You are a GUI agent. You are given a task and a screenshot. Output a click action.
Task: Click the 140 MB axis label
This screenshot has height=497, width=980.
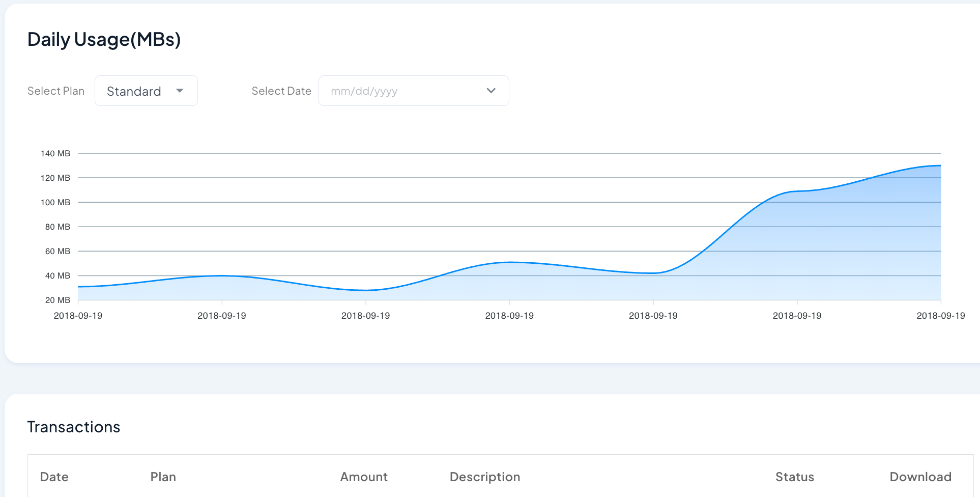[55, 153]
